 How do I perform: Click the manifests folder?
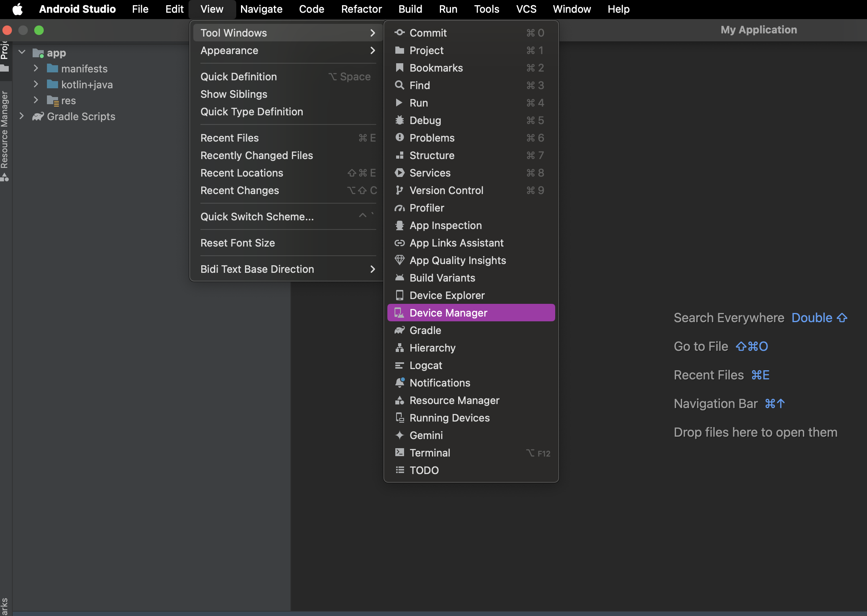[x=83, y=67]
